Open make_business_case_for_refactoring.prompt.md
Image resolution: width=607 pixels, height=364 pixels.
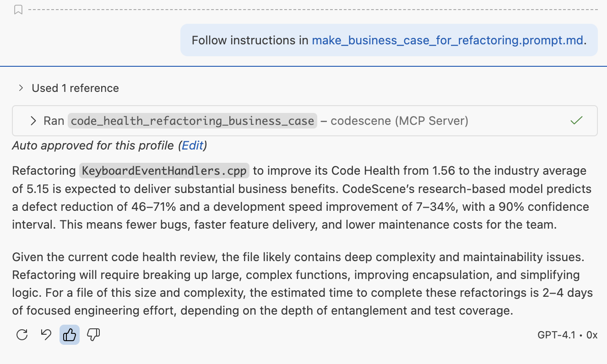tap(447, 40)
